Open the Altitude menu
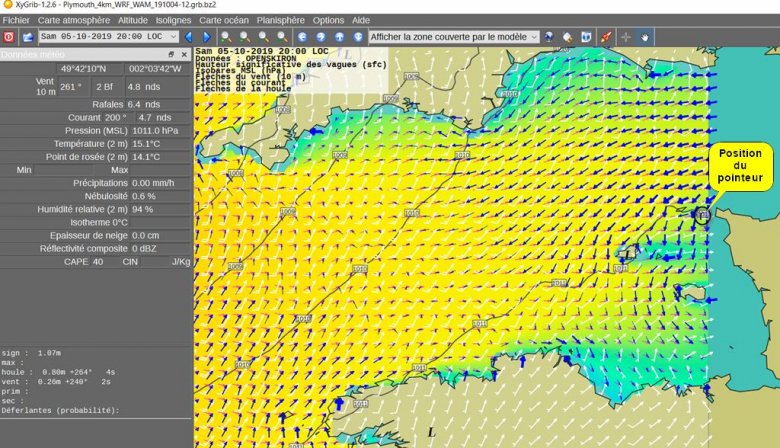 [133, 20]
